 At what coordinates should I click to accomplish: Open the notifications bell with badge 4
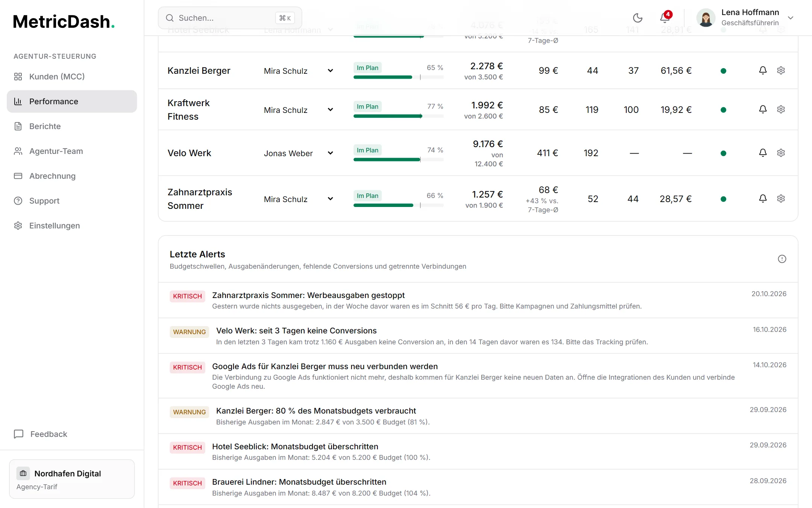665,18
